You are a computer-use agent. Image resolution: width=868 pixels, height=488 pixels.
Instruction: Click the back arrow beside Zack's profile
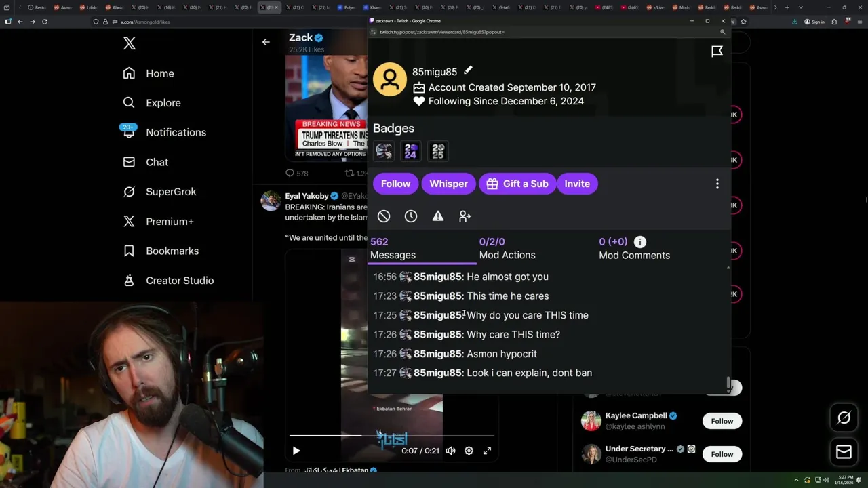pos(266,42)
